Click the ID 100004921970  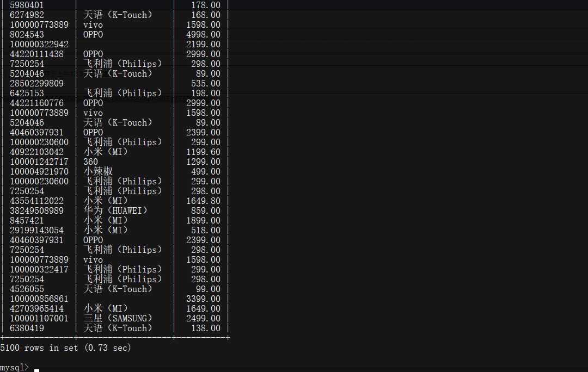(39, 171)
